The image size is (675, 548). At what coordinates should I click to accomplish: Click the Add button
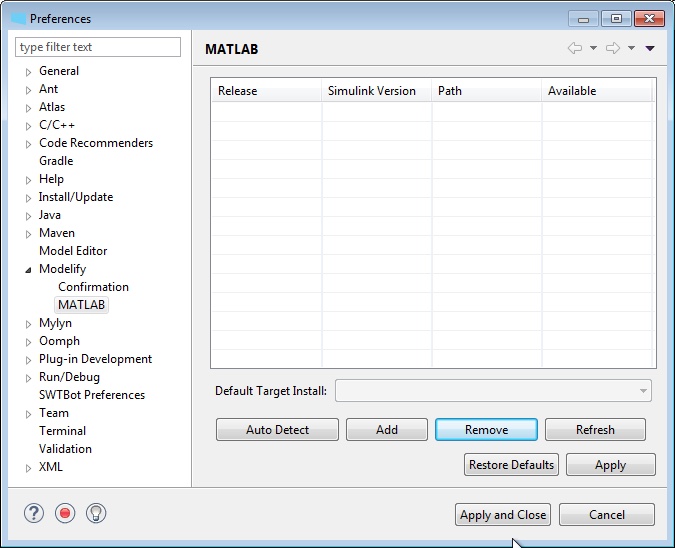387,430
